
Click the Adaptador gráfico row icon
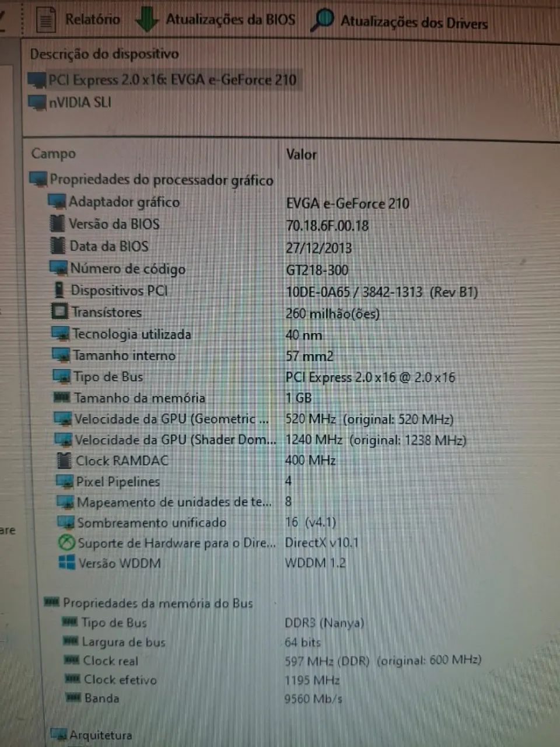click(x=57, y=202)
